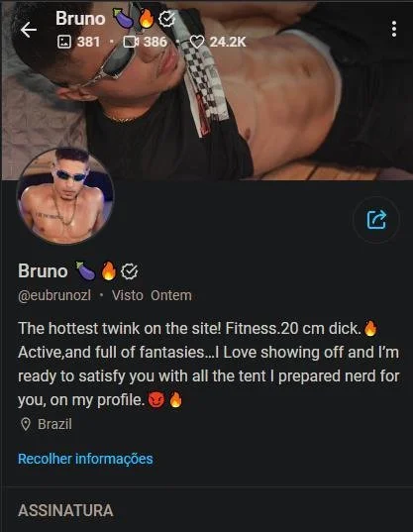Click the 24.2K likes count

click(x=228, y=42)
